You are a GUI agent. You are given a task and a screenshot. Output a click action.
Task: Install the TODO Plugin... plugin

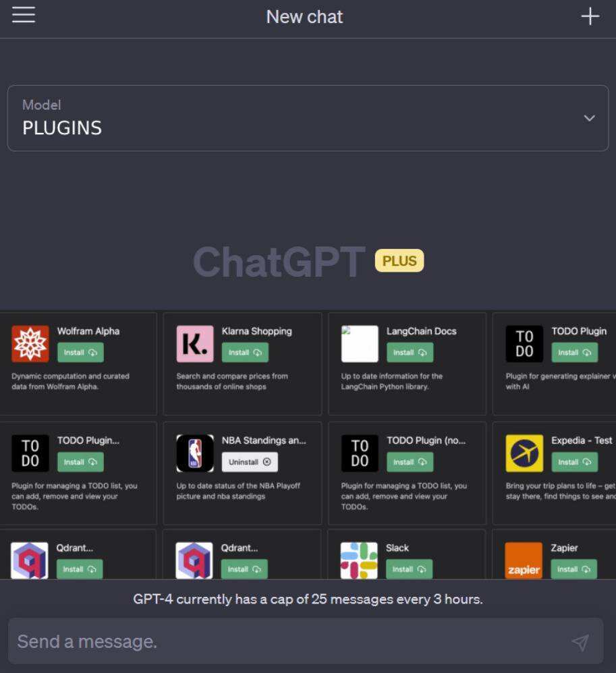point(80,462)
